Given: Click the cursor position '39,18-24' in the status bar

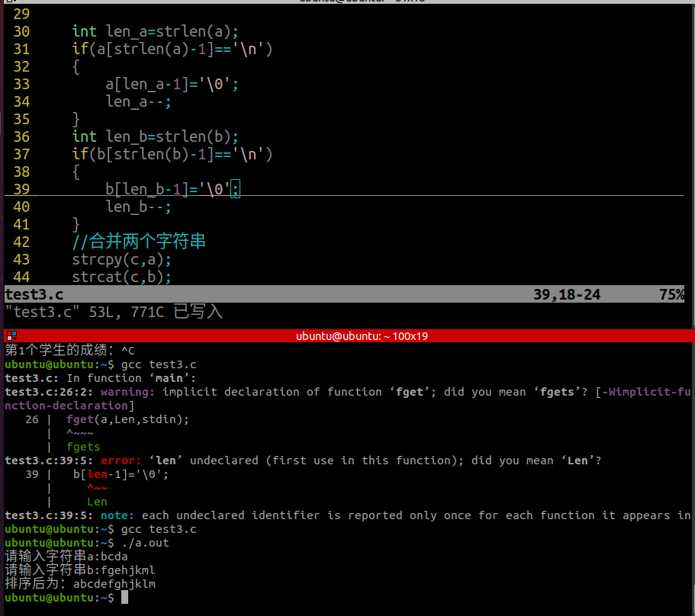Looking at the screenshot, I should click(567, 294).
